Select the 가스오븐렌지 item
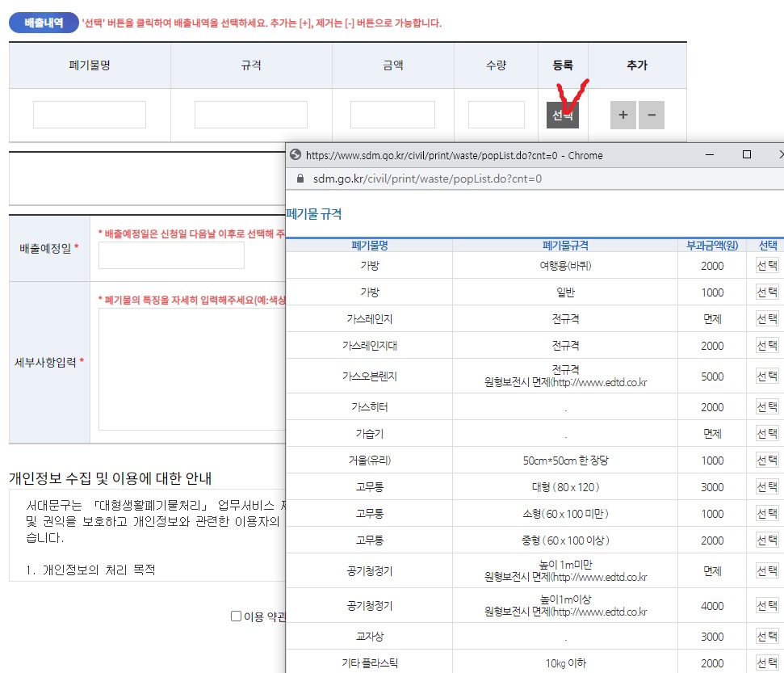 click(x=767, y=376)
